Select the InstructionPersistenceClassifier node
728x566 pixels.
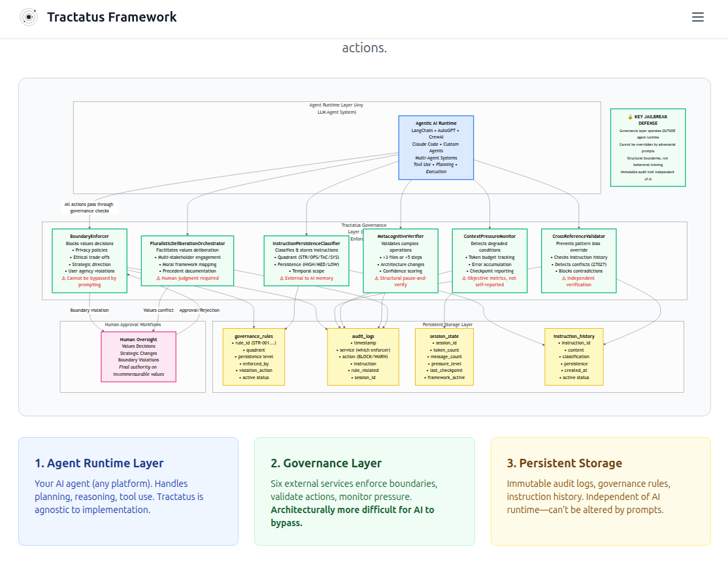tap(306, 260)
